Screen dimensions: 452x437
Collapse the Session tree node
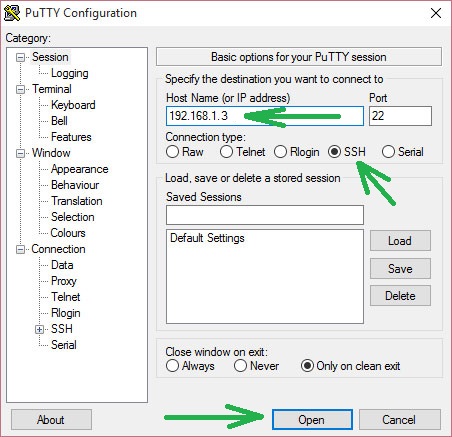click(20, 57)
